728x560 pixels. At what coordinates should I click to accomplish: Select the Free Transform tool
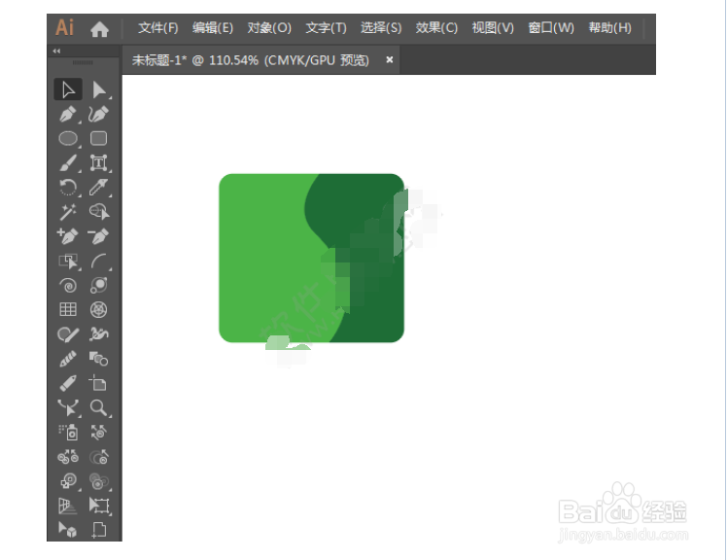point(99,506)
